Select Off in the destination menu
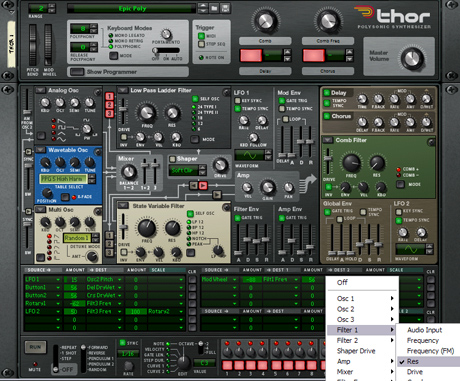 click(342, 282)
